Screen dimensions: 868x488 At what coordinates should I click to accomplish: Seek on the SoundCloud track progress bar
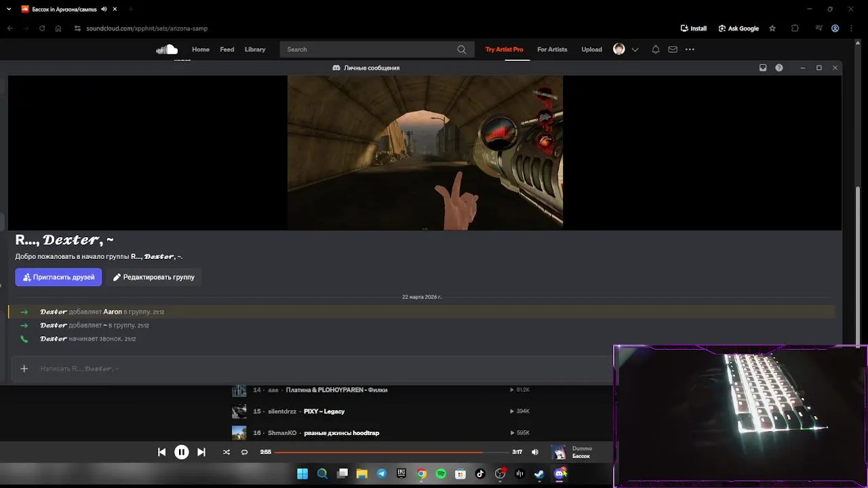pos(391,452)
